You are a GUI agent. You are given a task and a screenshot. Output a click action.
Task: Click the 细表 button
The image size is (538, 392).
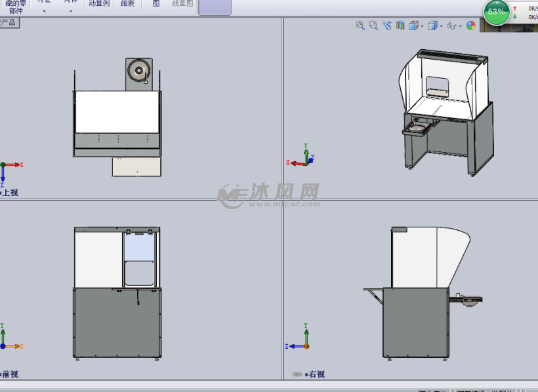coord(126,5)
